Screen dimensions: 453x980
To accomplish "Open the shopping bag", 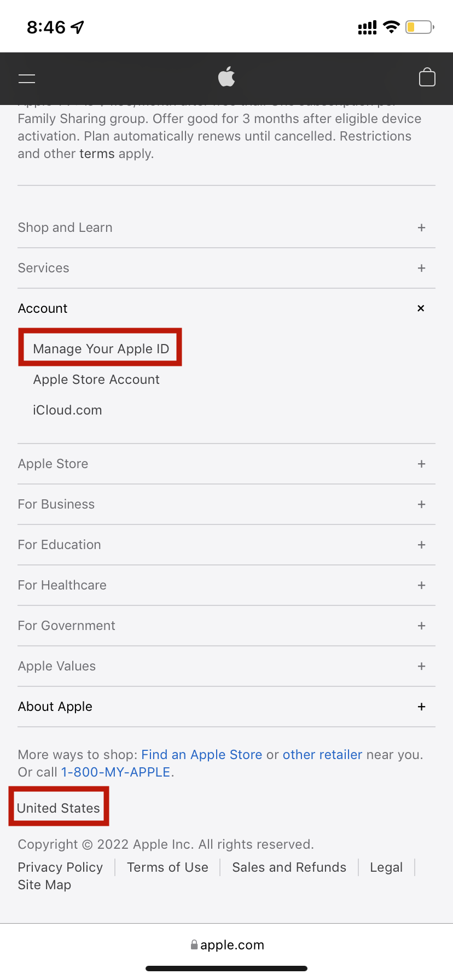I will pyautogui.click(x=427, y=78).
